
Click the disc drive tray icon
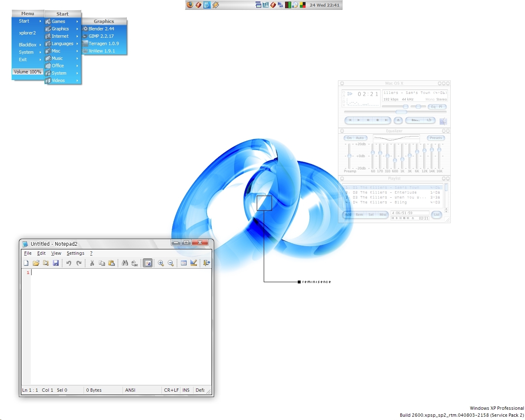(295, 5)
